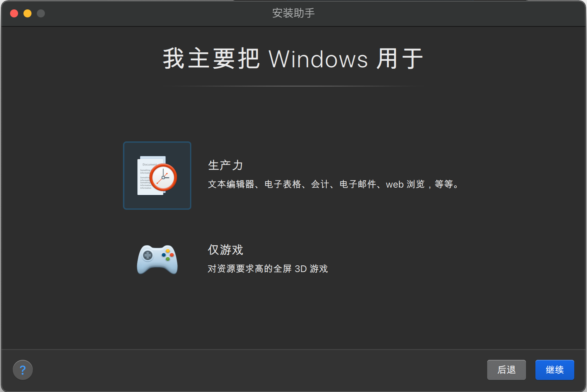Open help with the question mark button
Viewport: 587px width, 392px height.
click(23, 370)
